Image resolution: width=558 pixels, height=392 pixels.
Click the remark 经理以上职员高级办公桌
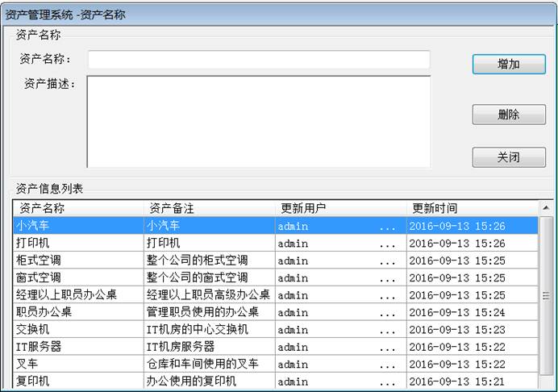tap(208, 294)
